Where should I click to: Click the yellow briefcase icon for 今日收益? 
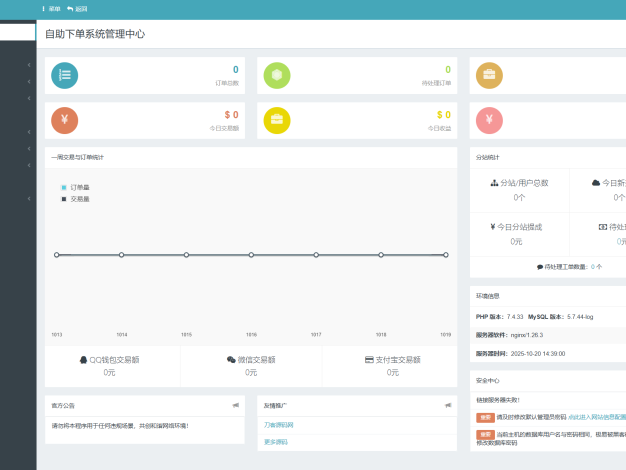click(x=277, y=121)
